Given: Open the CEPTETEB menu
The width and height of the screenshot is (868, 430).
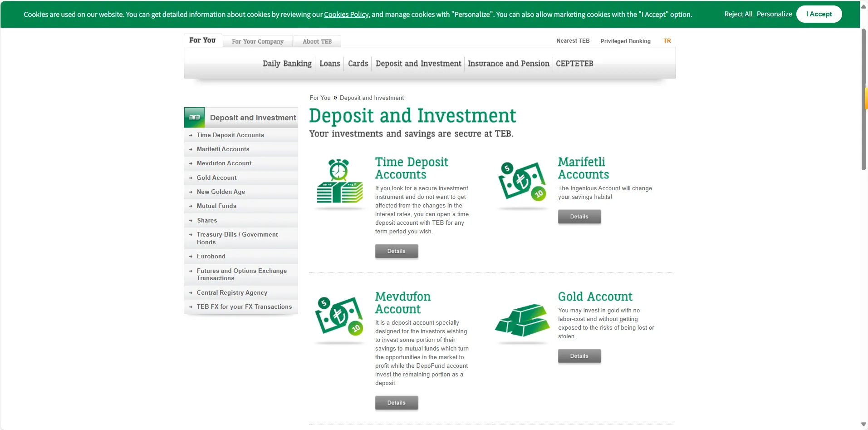Looking at the screenshot, I should [574, 64].
